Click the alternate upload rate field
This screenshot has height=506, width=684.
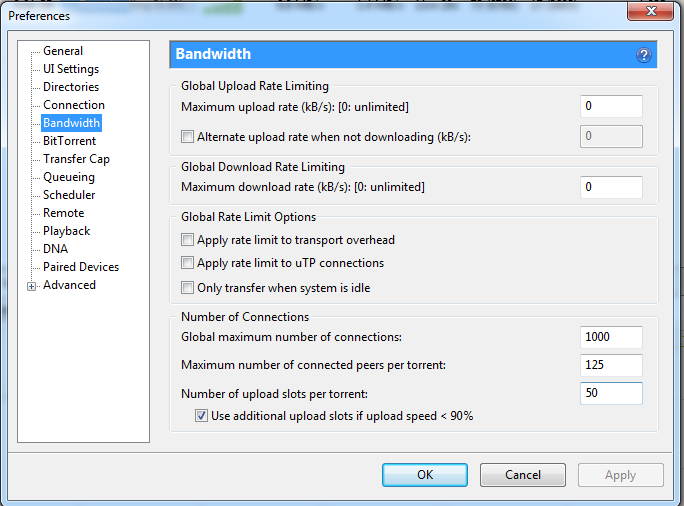click(611, 137)
